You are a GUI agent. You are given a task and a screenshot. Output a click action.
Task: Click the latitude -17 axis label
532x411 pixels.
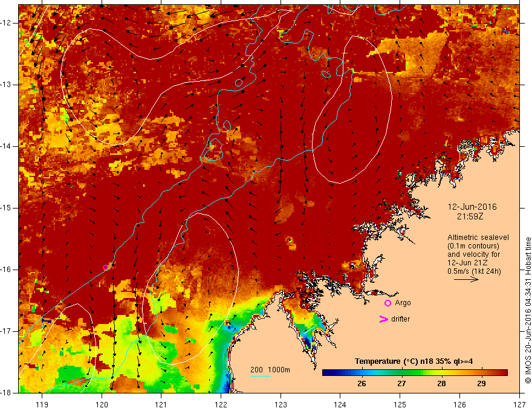coord(6,331)
